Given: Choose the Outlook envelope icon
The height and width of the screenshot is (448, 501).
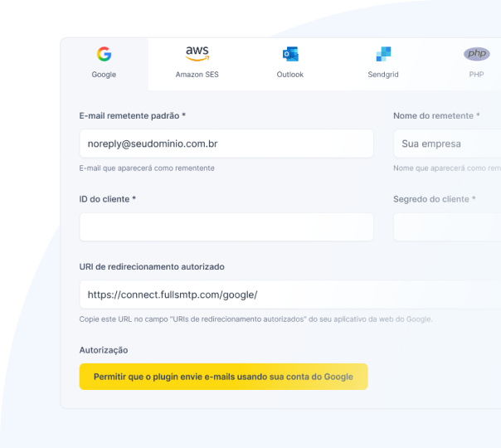Looking at the screenshot, I should (290, 54).
